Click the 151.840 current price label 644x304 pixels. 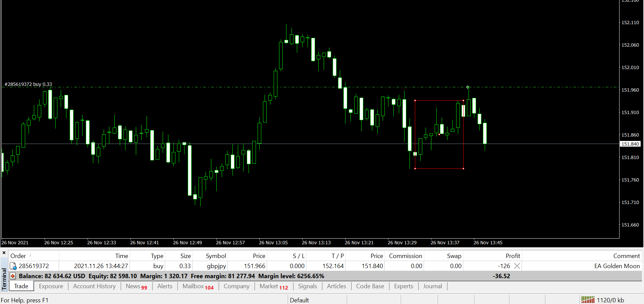[630, 144]
